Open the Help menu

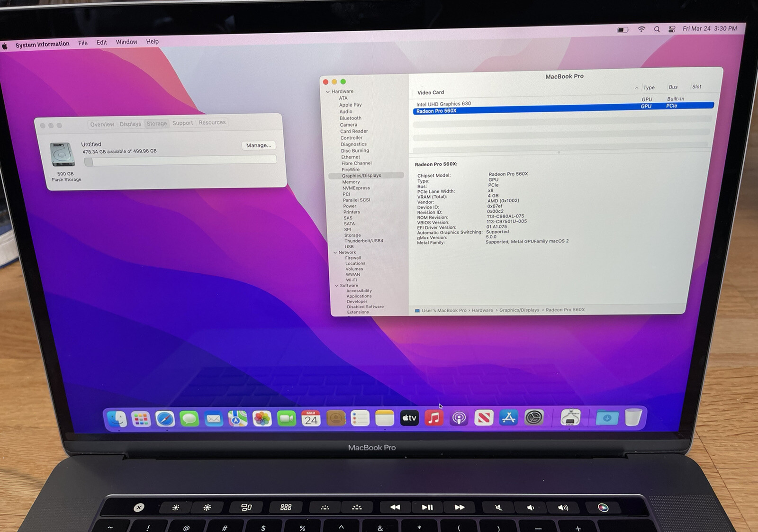coord(153,42)
